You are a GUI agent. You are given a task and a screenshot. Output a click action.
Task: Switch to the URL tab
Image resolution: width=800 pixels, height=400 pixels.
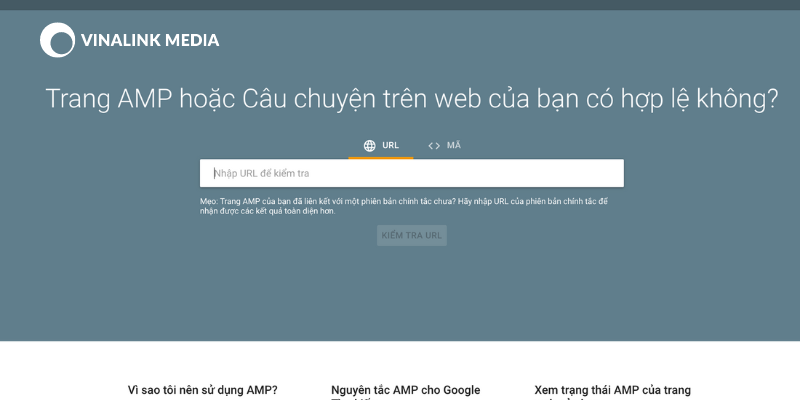tap(381, 146)
